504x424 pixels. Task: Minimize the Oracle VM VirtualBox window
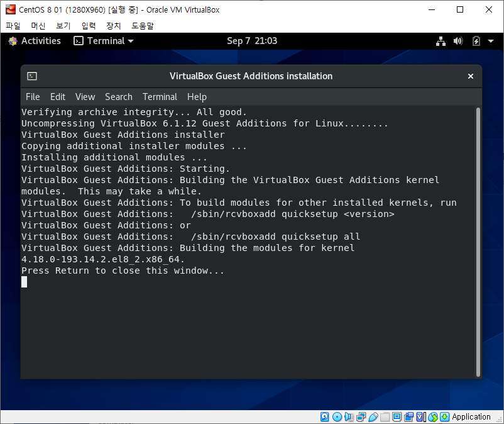point(432,9)
